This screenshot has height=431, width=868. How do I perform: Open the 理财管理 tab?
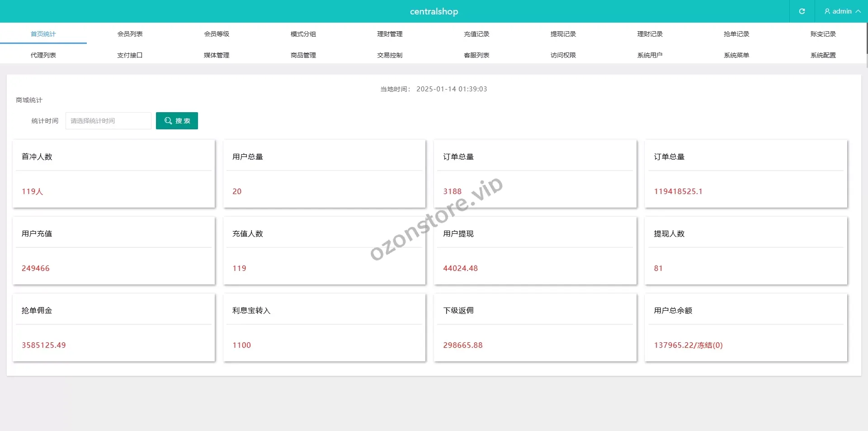390,34
